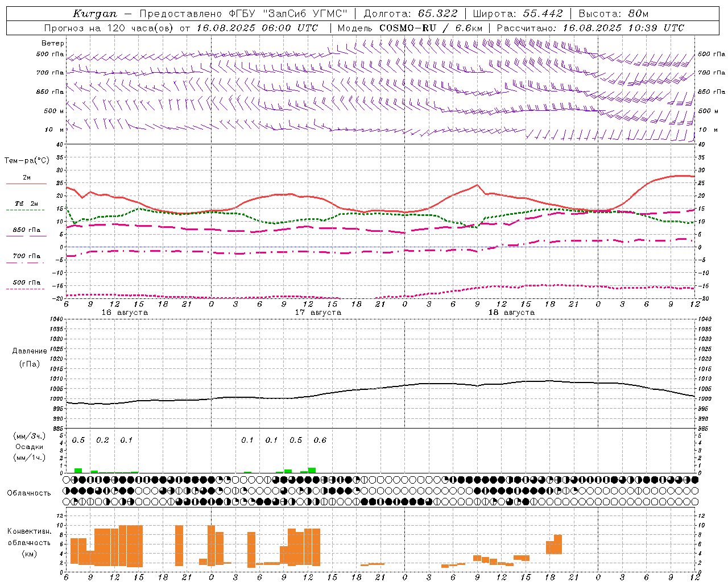Click the forecast start time 16.08.2025 06:00 UTC
Image resolution: width=728 pixels, height=582 pixels.
(x=257, y=28)
